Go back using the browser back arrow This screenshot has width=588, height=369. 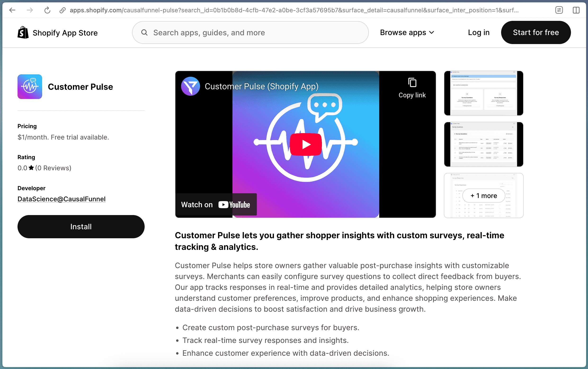(12, 10)
